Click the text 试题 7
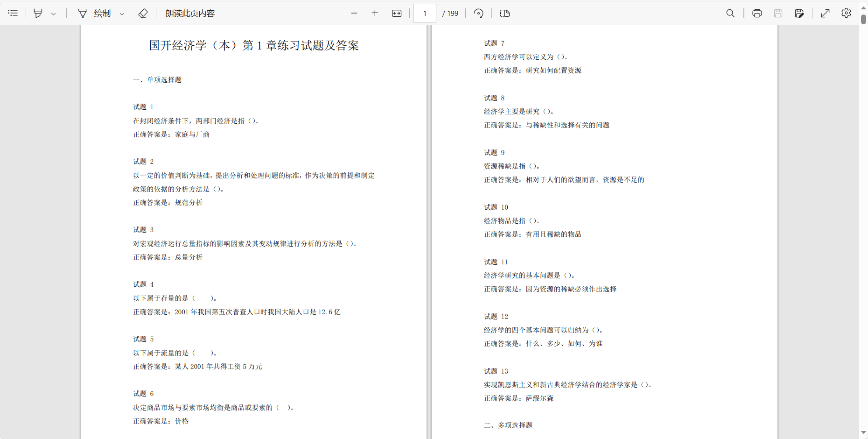This screenshot has width=868, height=439. tap(494, 43)
